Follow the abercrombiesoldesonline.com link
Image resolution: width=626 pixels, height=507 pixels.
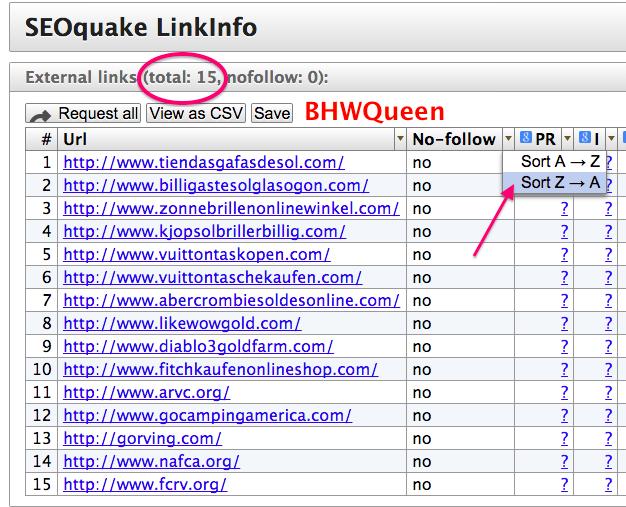coord(231,301)
